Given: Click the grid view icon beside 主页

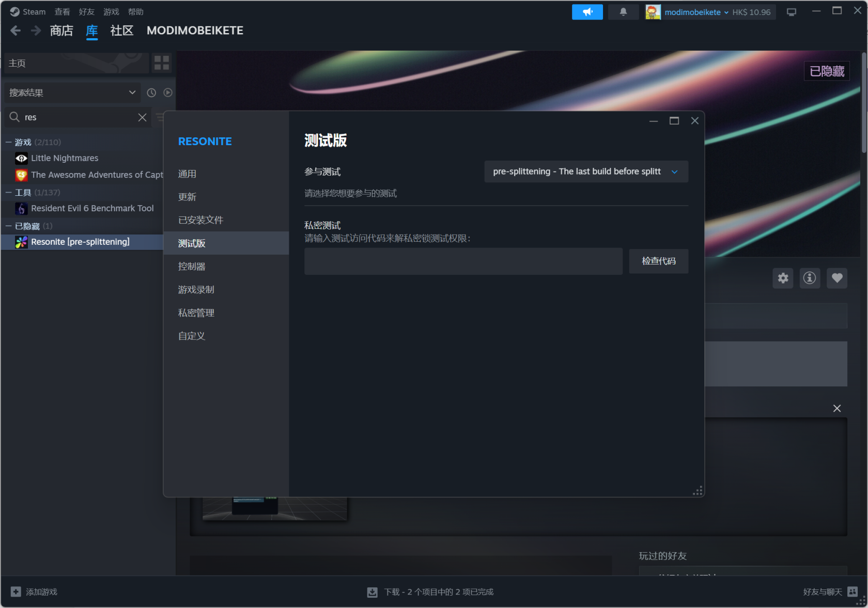Looking at the screenshot, I should click(x=162, y=63).
